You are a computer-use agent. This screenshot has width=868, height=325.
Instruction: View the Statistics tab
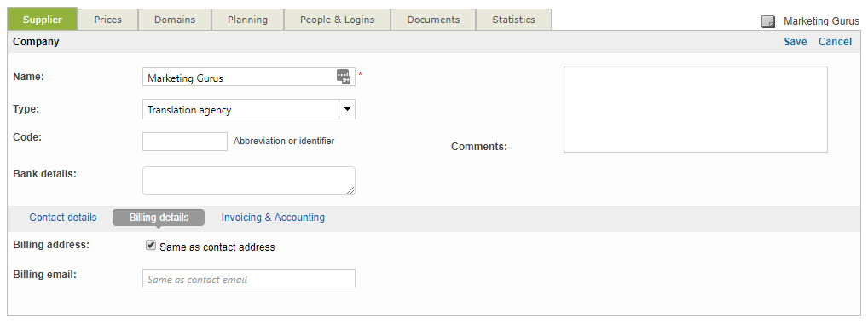513,20
